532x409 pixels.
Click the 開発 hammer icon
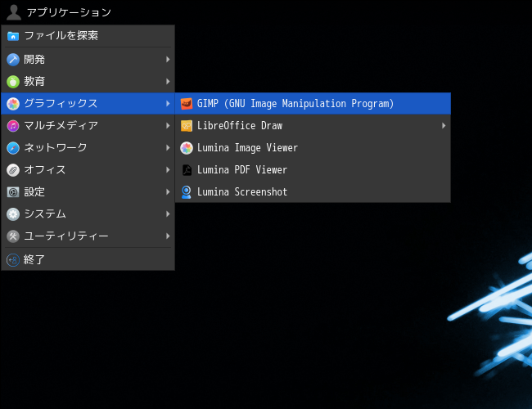pos(13,60)
